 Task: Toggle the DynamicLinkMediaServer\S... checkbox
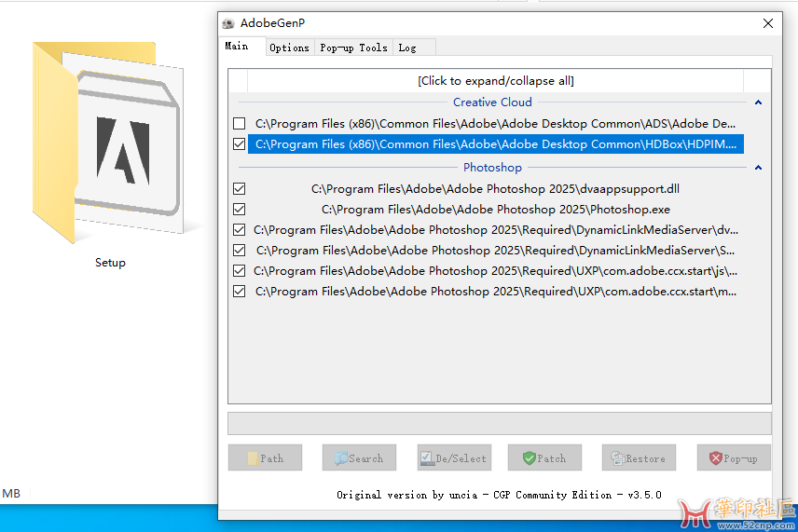240,251
